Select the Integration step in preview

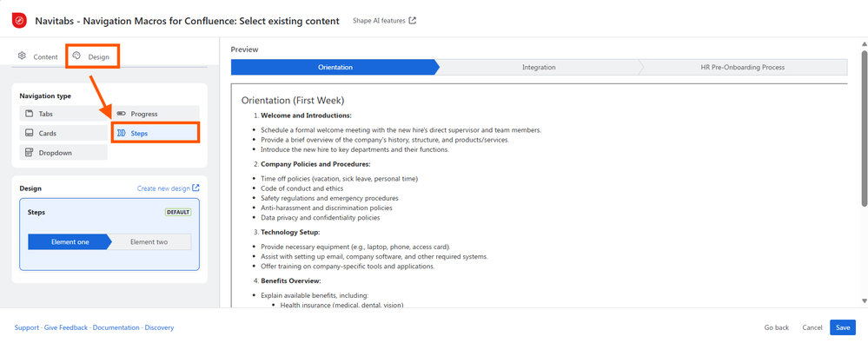click(539, 68)
